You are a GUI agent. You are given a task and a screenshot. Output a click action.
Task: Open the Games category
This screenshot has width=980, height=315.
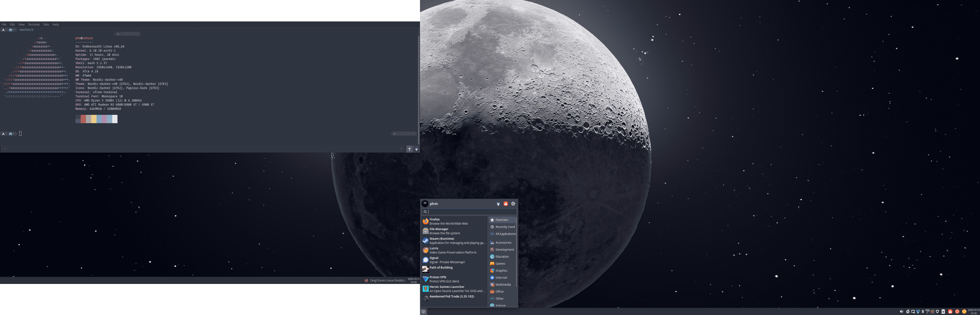pos(502,264)
